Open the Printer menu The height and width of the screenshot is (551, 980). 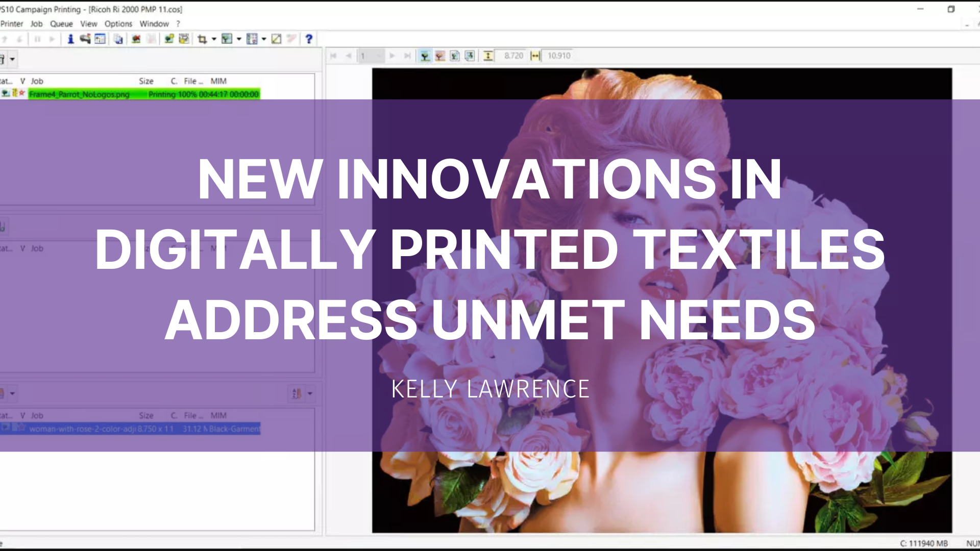coord(12,24)
